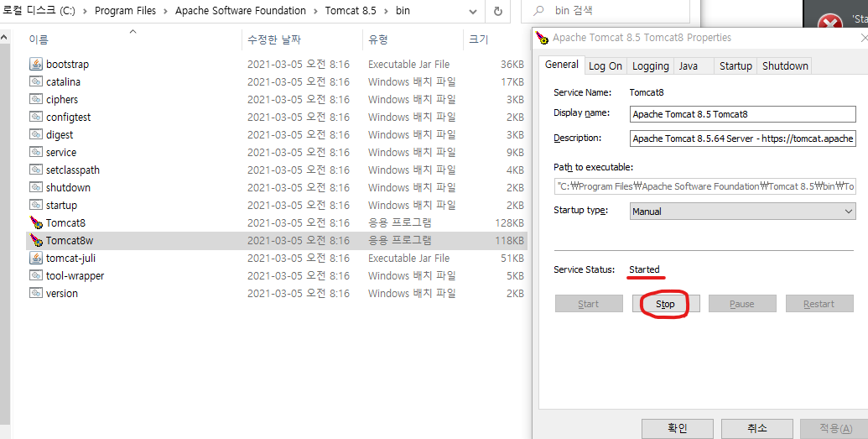The height and width of the screenshot is (439, 868).
Task: Select the tomcat-juli file name
Action: tap(70, 258)
